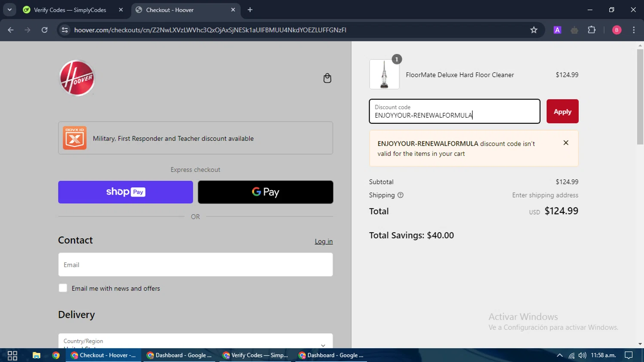Viewport: 644px width, 362px height.
Task: Click the Discount code input field
Action: 455,111
